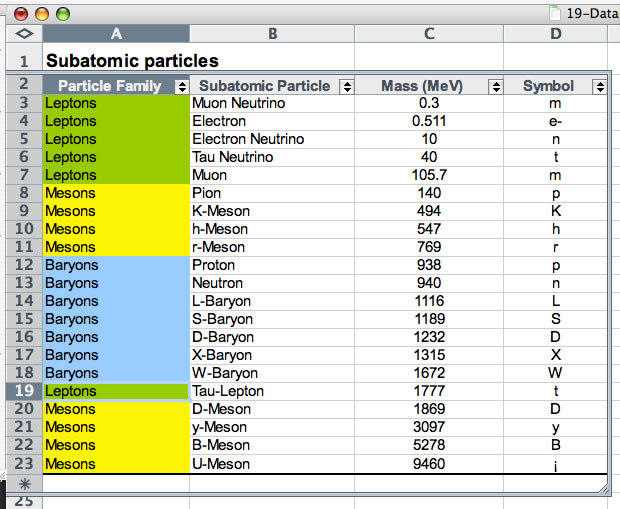This screenshot has width=620, height=509.
Task: Select the yellow 'Mesons' cell in row 8
Action: point(116,193)
